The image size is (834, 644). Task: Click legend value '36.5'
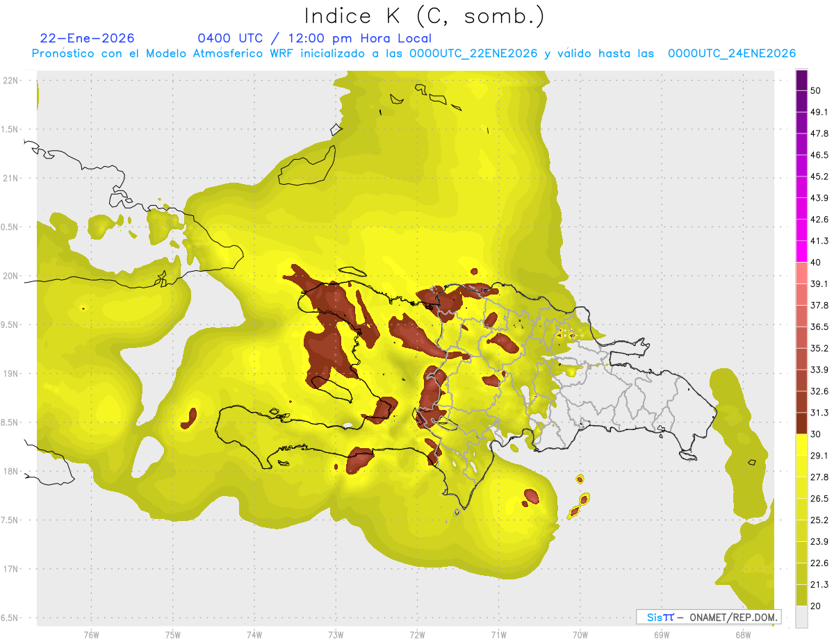pos(819,327)
